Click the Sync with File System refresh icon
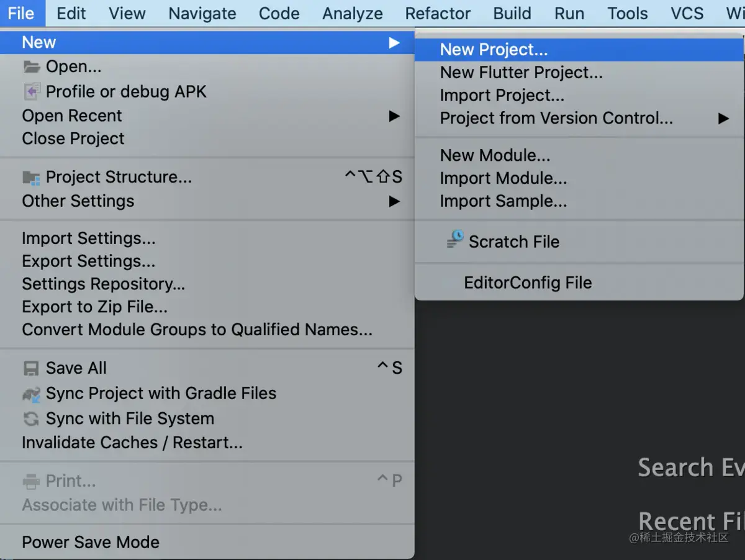This screenshot has height=560, width=745. (x=31, y=419)
